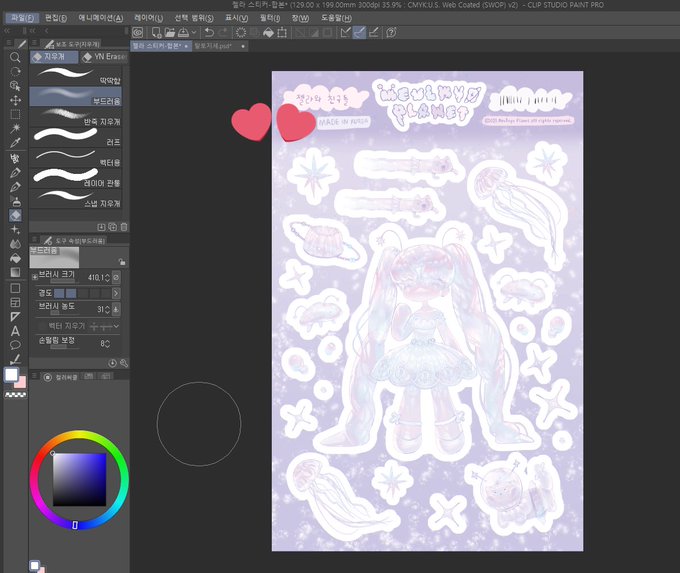Screen dimensions: 680x573
Task: Expand brush size options plus icon
Action: coord(35,277)
